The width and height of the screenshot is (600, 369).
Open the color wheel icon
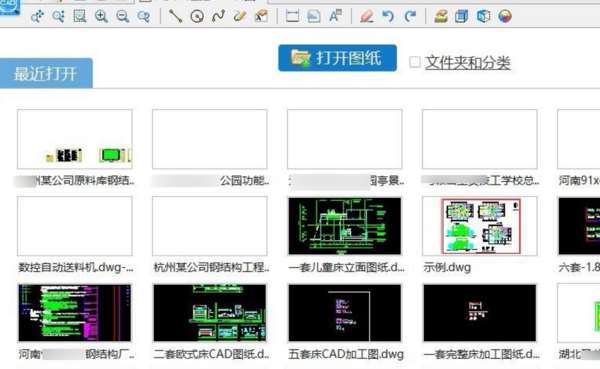click(505, 16)
